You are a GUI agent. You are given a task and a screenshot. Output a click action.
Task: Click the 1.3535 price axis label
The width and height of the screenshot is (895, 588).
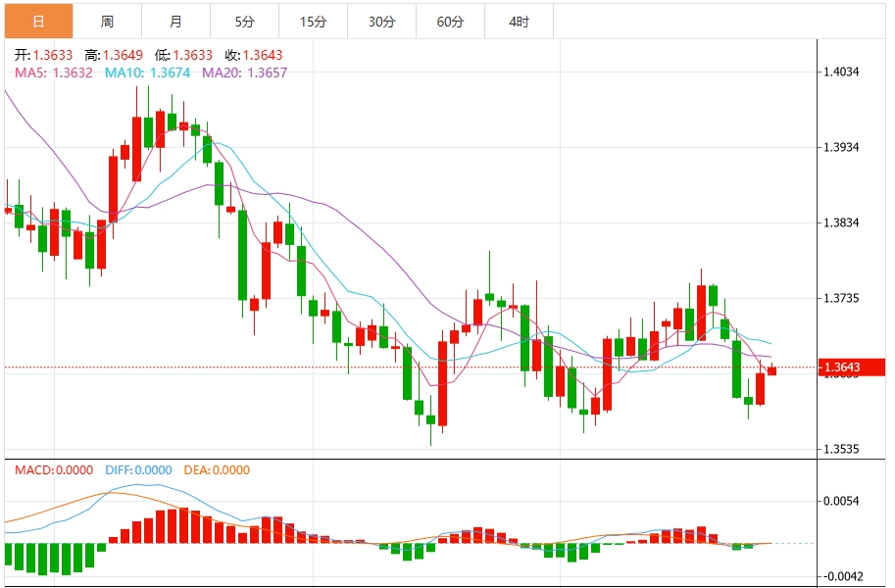click(841, 449)
